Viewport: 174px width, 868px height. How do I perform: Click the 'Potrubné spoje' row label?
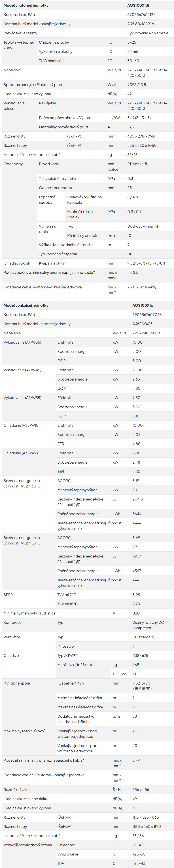tap(16, 683)
